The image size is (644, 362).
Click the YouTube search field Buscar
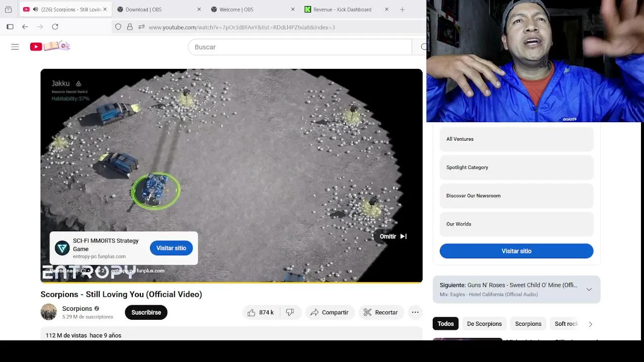pos(300,47)
